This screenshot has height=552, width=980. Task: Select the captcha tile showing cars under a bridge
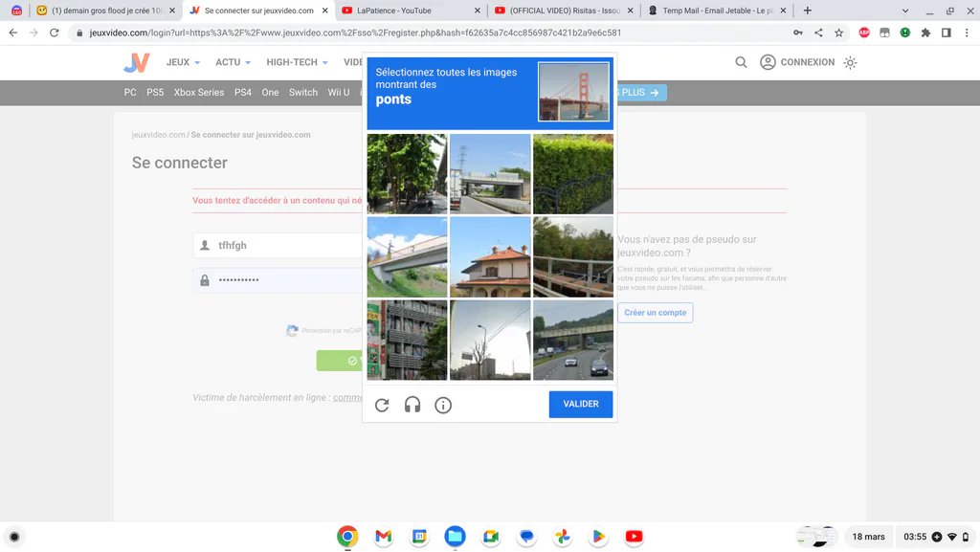click(x=573, y=340)
